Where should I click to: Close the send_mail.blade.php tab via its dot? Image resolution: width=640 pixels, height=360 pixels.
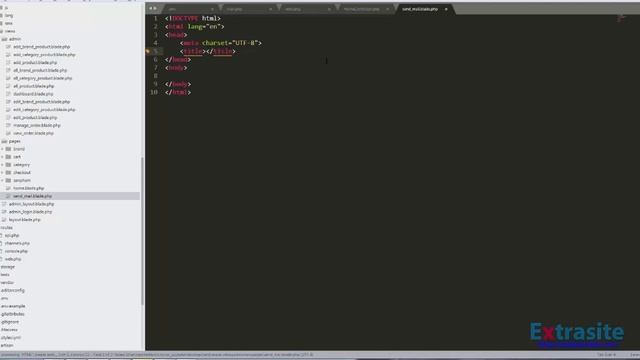point(446,9)
